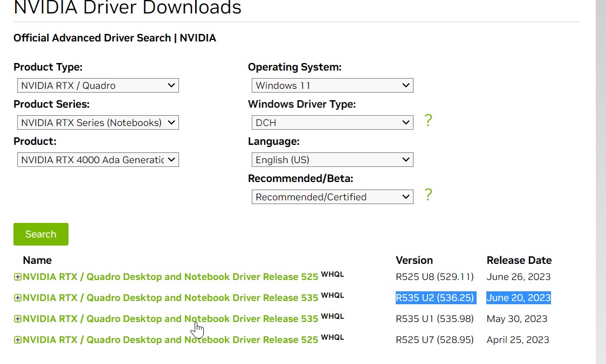Open the Windows Driver Type DCH dropdown

click(332, 122)
